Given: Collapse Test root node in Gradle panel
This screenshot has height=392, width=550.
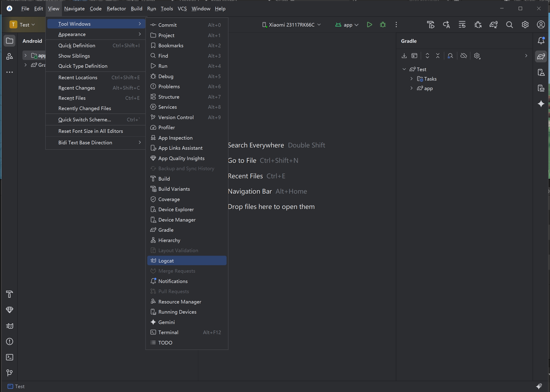Looking at the screenshot, I should coord(404,69).
